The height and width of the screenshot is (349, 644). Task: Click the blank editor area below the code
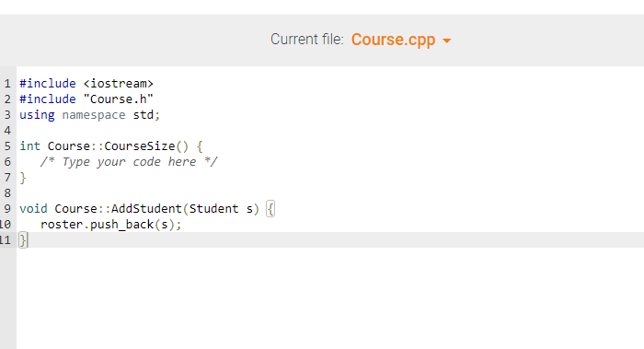tap(330, 298)
